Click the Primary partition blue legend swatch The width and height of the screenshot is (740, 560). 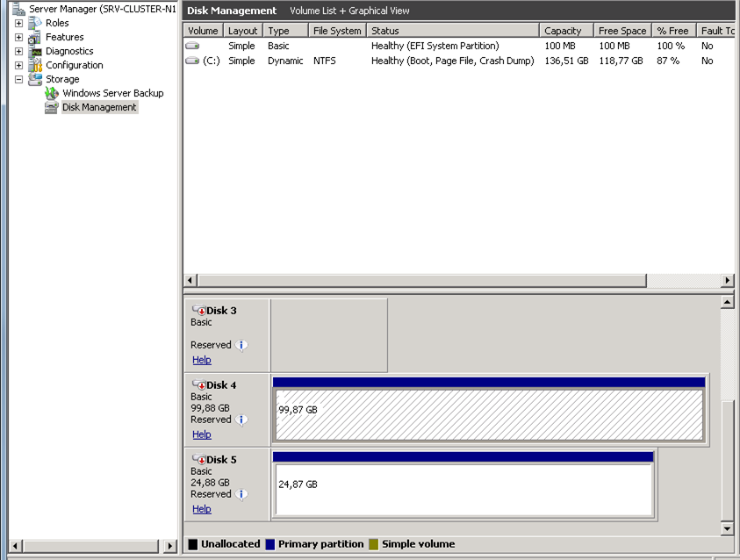point(270,544)
